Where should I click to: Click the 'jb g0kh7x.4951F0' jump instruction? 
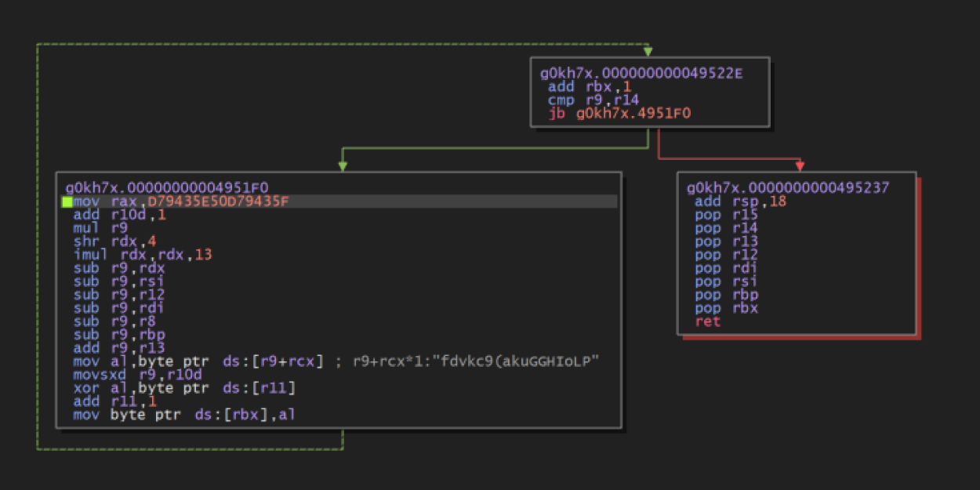[619, 114]
